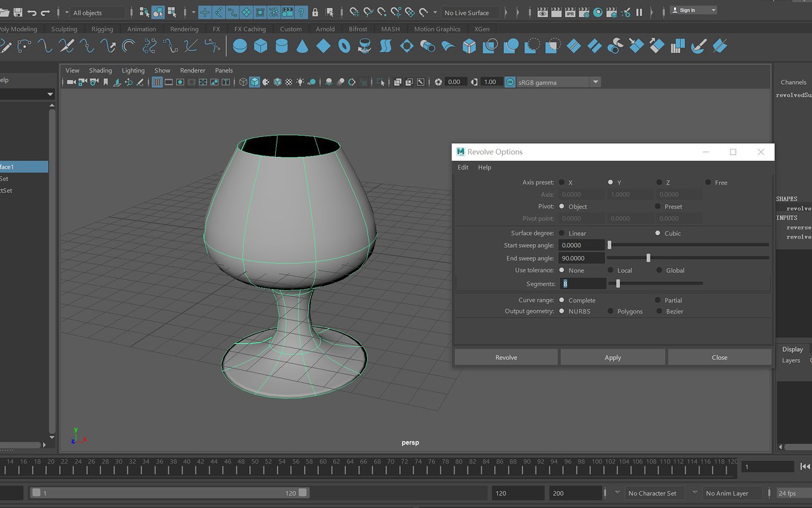Viewport: 812px width, 508px height.
Task: Click the Close button in Revolve Options
Action: click(720, 357)
